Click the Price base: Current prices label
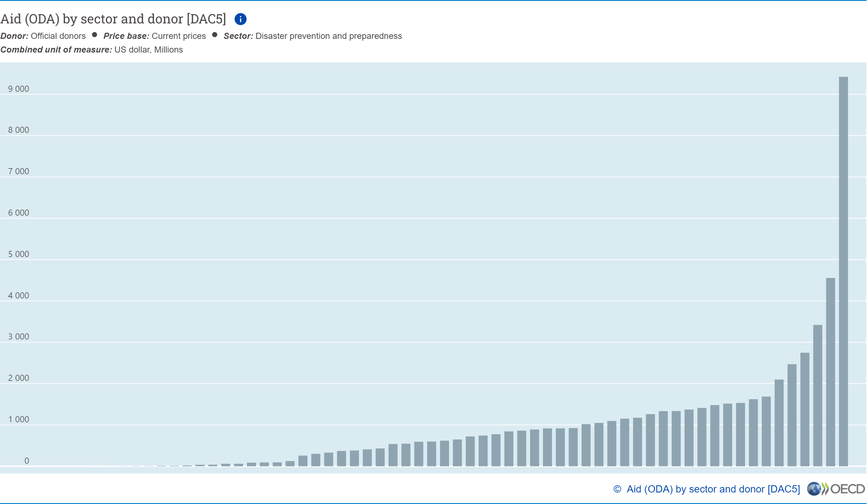 click(x=155, y=36)
